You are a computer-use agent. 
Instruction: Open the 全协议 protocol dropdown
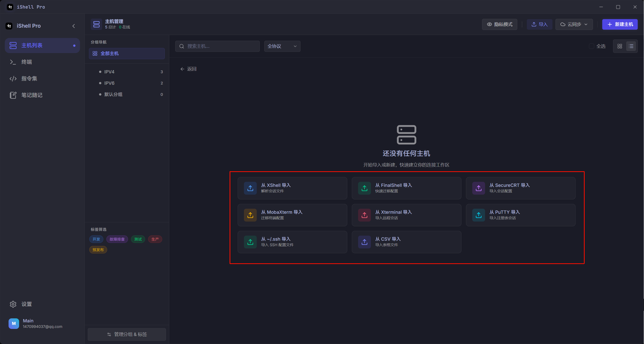(282, 46)
